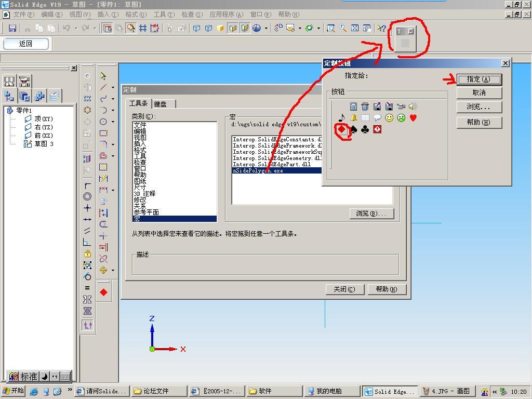Open the Undo history dropdown arrow
The image size is (532, 399).
76,28
